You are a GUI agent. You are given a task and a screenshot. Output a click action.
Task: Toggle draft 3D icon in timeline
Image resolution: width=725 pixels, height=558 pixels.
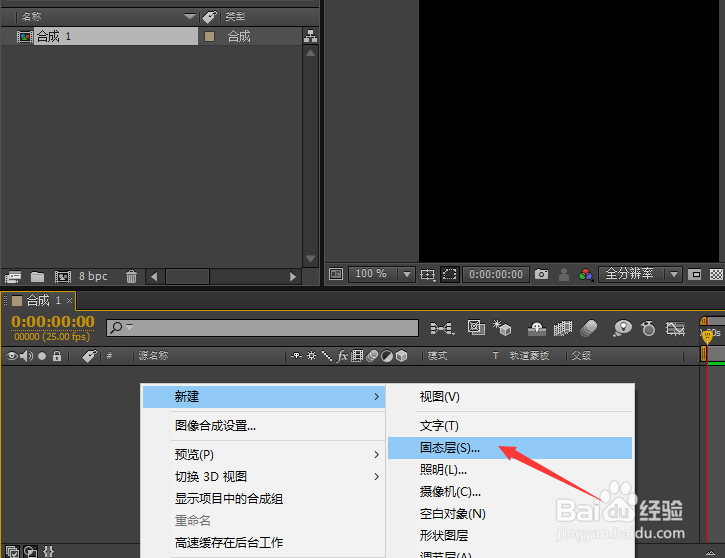pyautogui.click(x=502, y=328)
